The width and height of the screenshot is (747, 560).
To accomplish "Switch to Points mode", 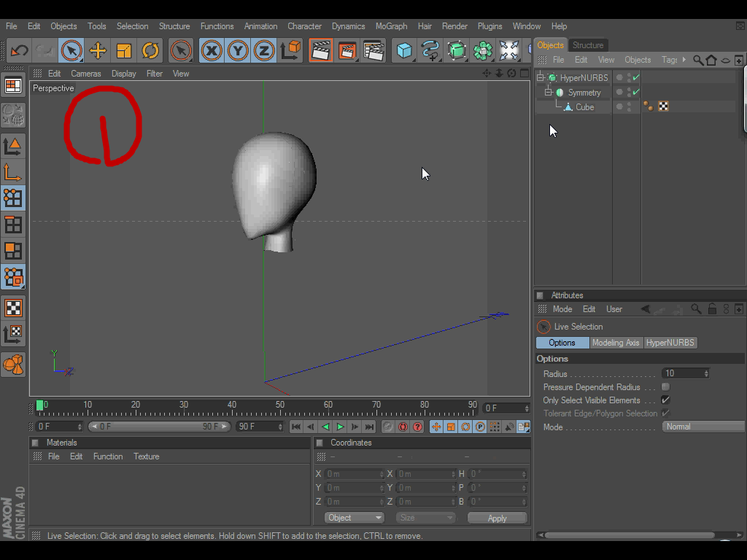I will [x=13, y=198].
